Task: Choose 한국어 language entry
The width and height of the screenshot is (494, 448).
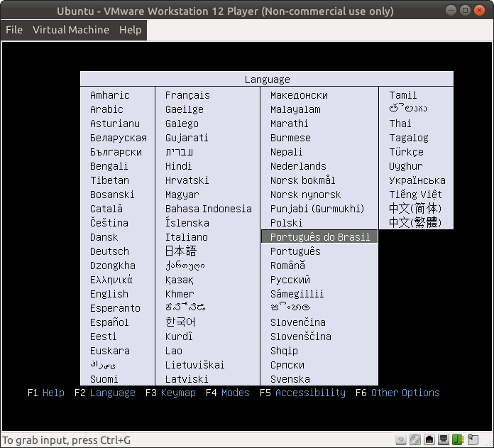Action: pyautogui.click(x=180, y=322)
